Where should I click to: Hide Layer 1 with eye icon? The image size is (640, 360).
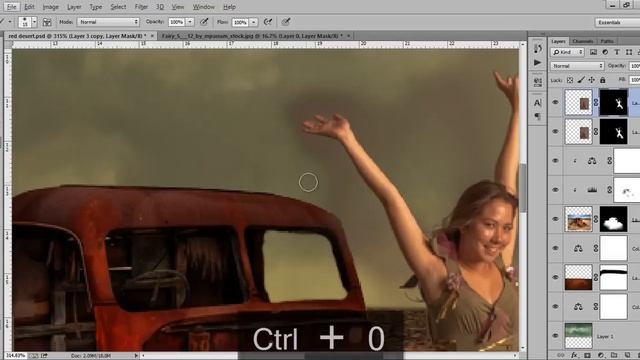tap(555, 336)
